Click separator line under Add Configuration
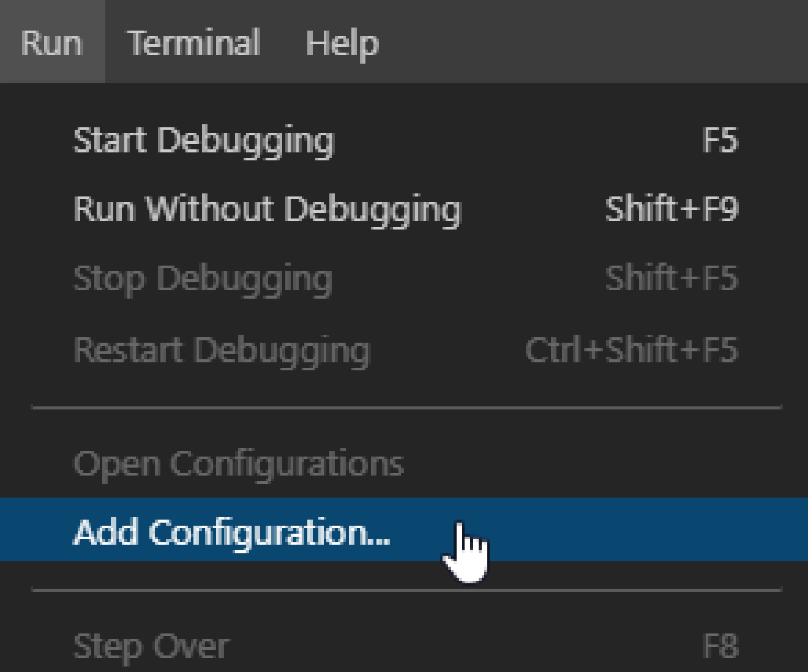808x672 pixels. 406,590
